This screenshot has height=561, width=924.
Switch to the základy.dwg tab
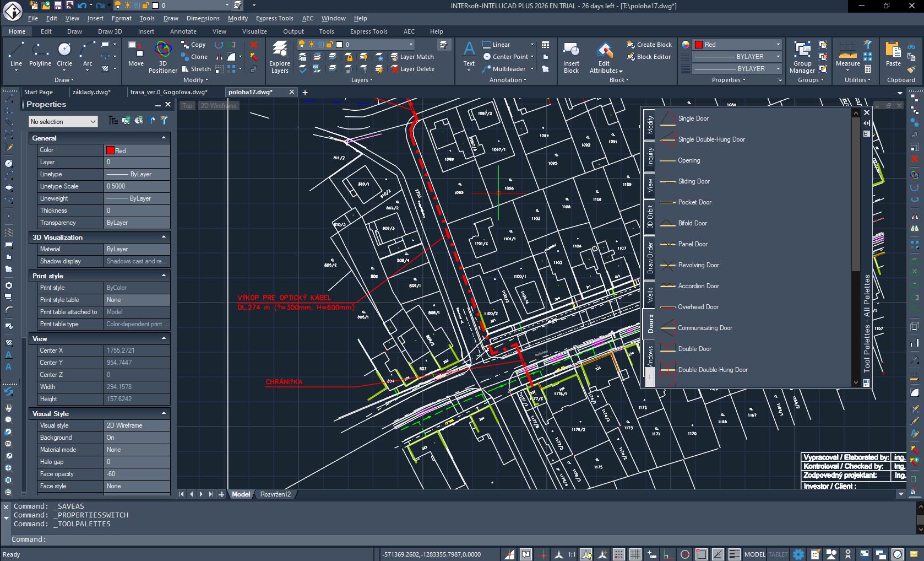(x=91, y=92)
